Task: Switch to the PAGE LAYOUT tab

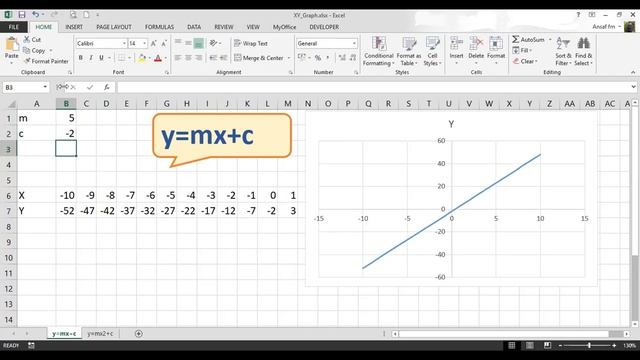Action: pyautogui.click(x=114, y=27)
